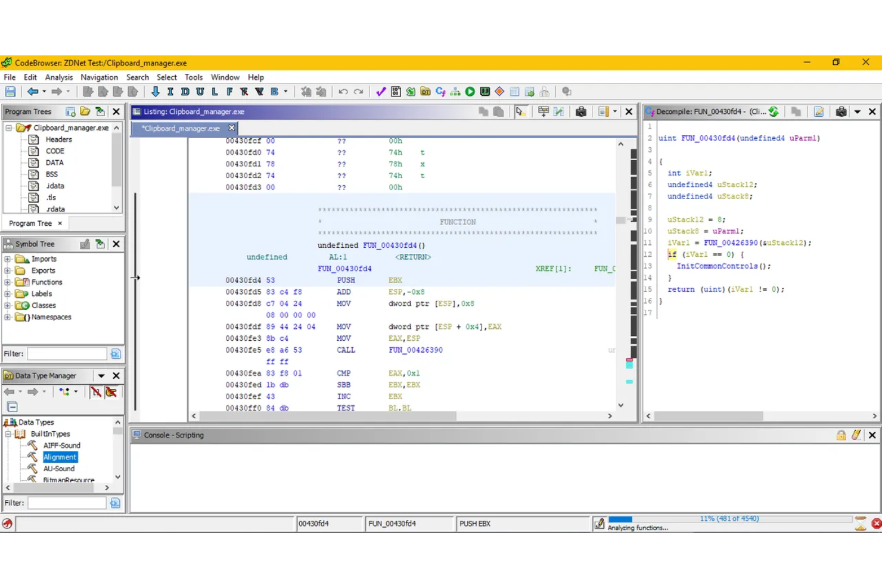The image size is (882, 588).
Task: Run a script with the green play toolbar icon
Action: (x=470, y=91)
